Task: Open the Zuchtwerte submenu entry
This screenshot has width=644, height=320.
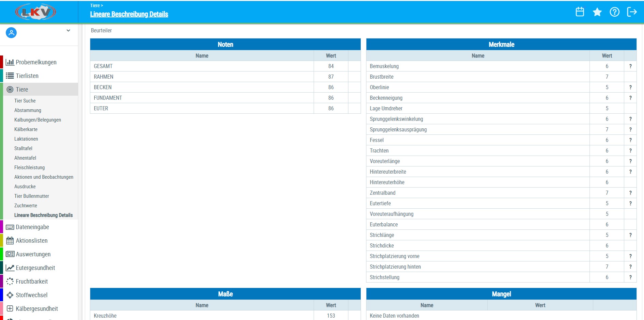Action: click(x=26, y=206)
